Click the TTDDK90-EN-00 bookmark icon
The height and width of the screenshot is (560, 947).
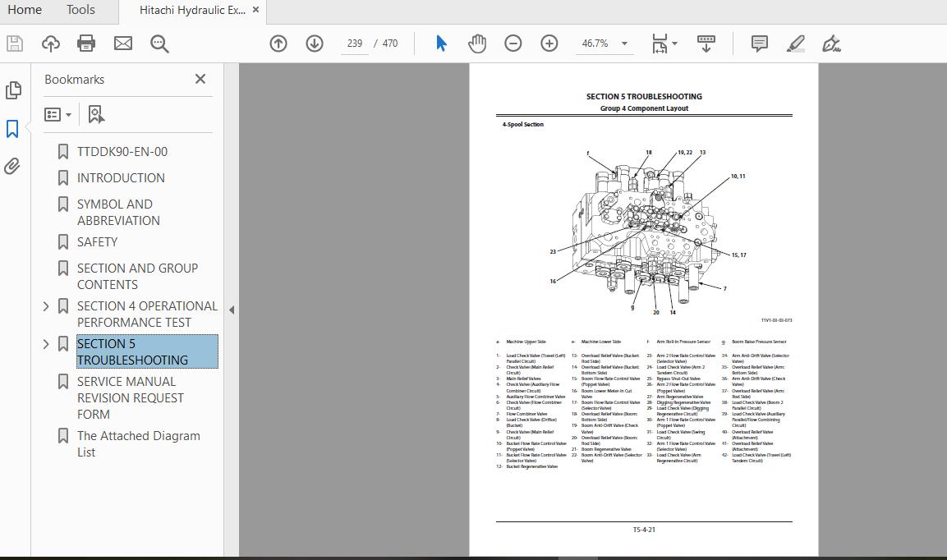point(62,152)
